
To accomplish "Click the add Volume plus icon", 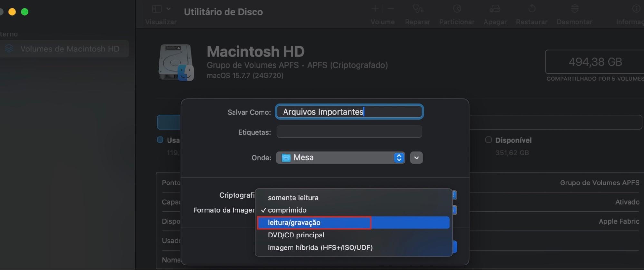I will coord(375,9).
